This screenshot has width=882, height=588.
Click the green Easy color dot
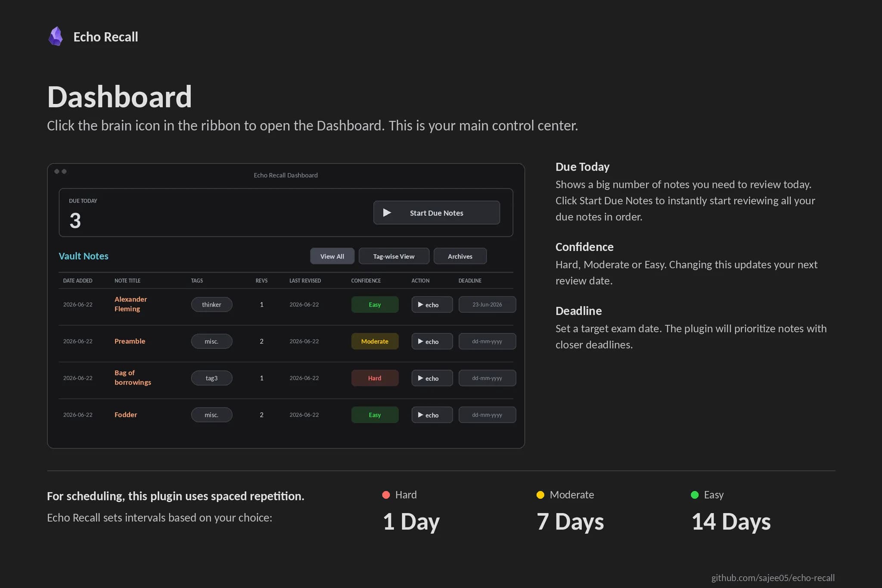click(695, 495)
